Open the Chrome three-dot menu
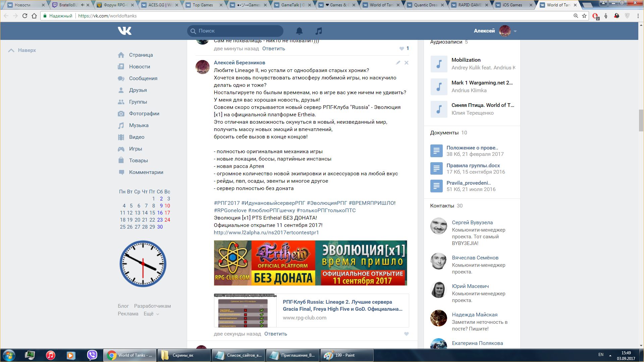This screenshot has height=362, width=644. 638,16
